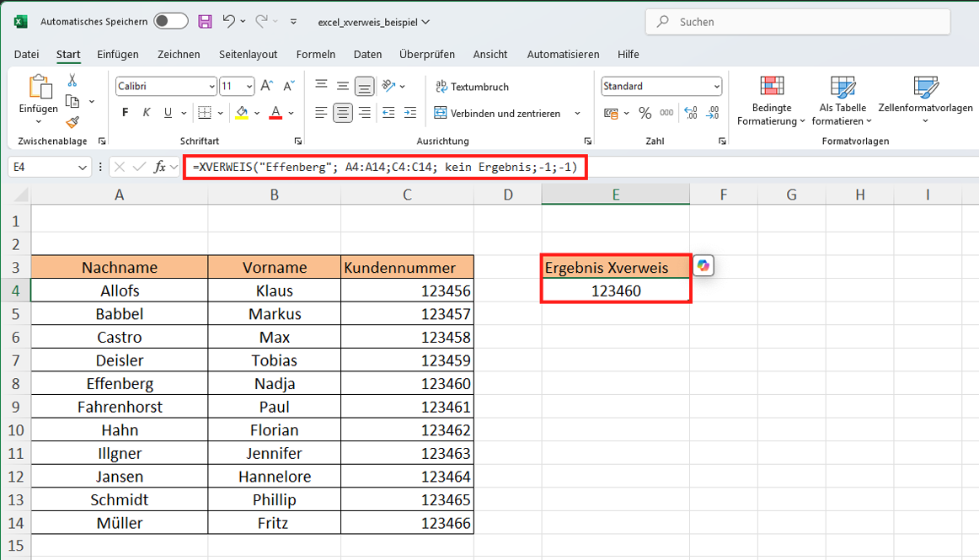Image resolution: width=979 pixels, height=560 pixels.
Task: Open Zellenformatvorlagen dropdown
Action: pyautogui.click(x=925, y=101)
